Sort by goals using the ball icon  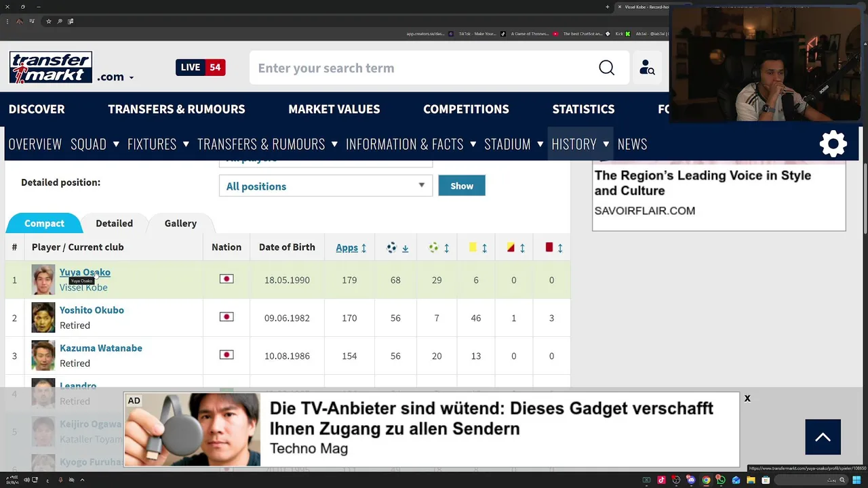(391, 248)
